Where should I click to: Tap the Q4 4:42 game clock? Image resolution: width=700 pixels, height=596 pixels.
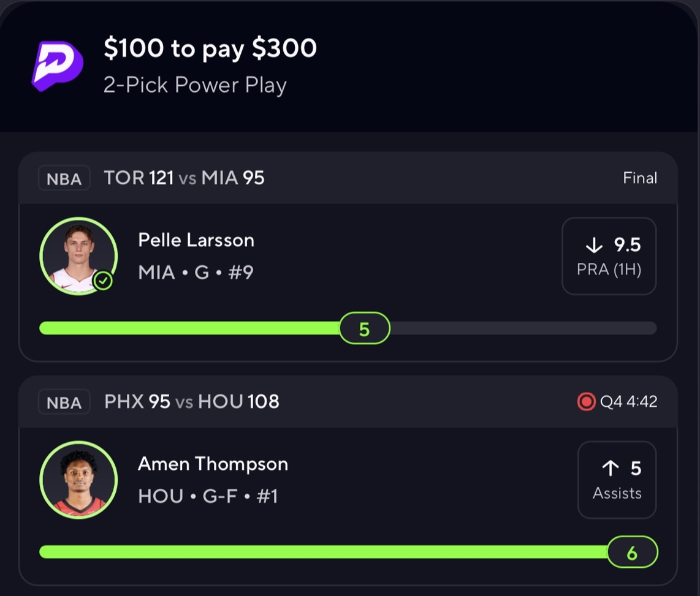tap(628, 402)
